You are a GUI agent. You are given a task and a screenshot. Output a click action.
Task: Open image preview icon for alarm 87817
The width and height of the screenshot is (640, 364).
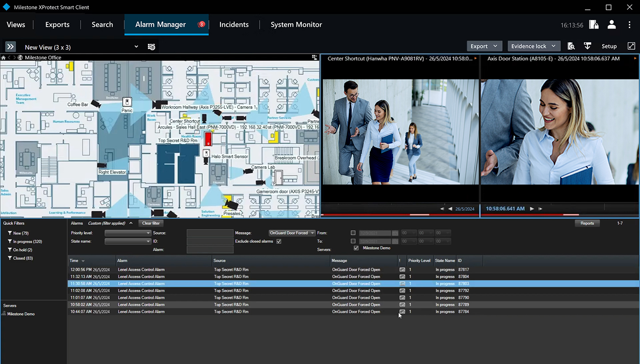[402, 270]
